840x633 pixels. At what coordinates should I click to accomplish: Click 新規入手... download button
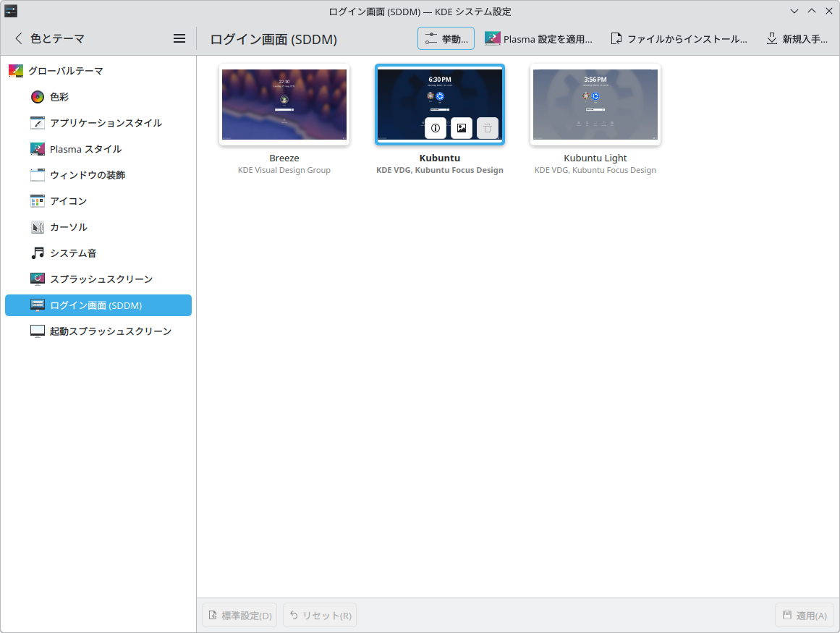click(797, 38)
